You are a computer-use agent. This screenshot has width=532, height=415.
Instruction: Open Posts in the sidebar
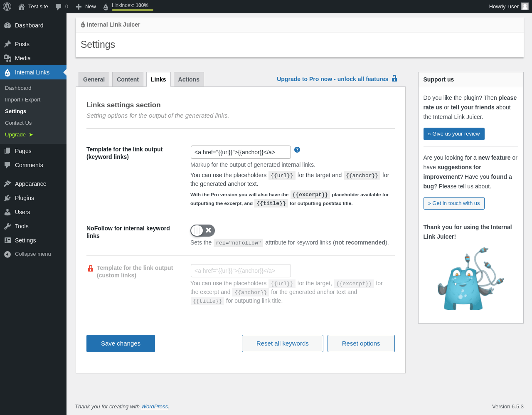click(33, 44)
